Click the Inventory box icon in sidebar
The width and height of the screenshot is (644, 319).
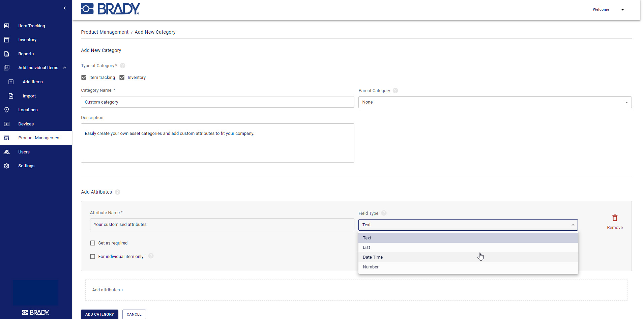(x=6, y=40)
